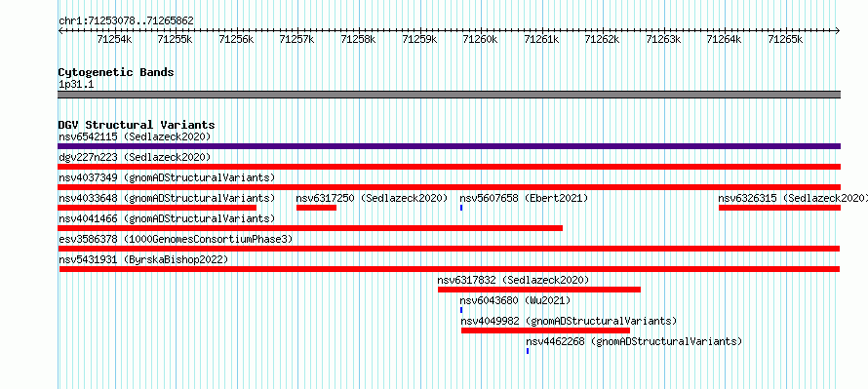
Task: Select the nsv6326315 red variant bar
Action: (779, 208)
